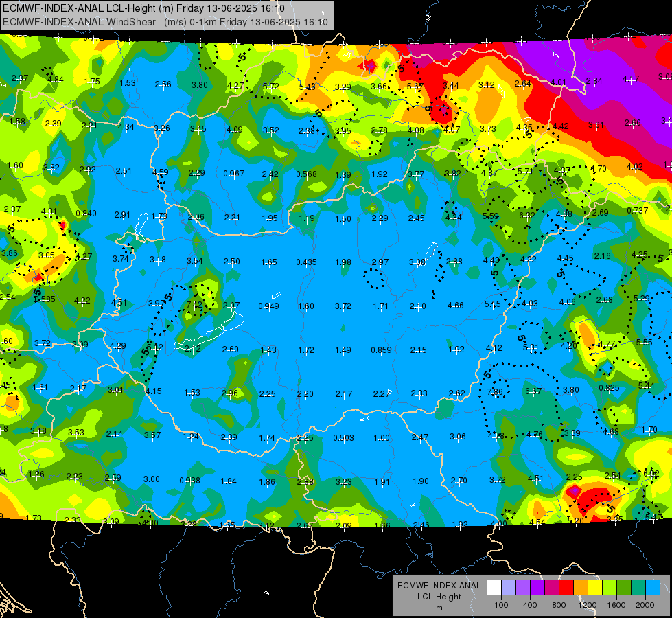Click the white legend color swatch
Image resolution: width=672 pixels, height=618 pixels.
coord(494,588)
